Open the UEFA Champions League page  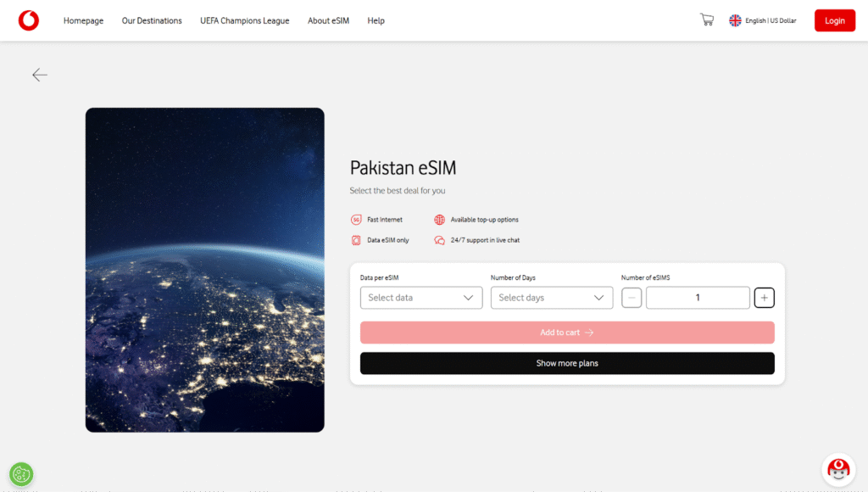pyautogui.click(x=244, y=20)
